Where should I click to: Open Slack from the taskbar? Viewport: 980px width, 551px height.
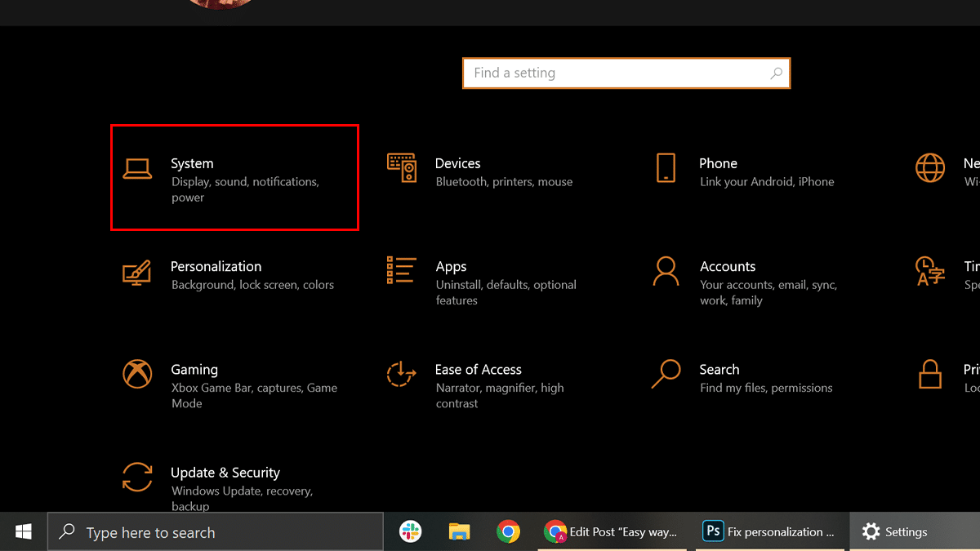click(x=410, y=532)
